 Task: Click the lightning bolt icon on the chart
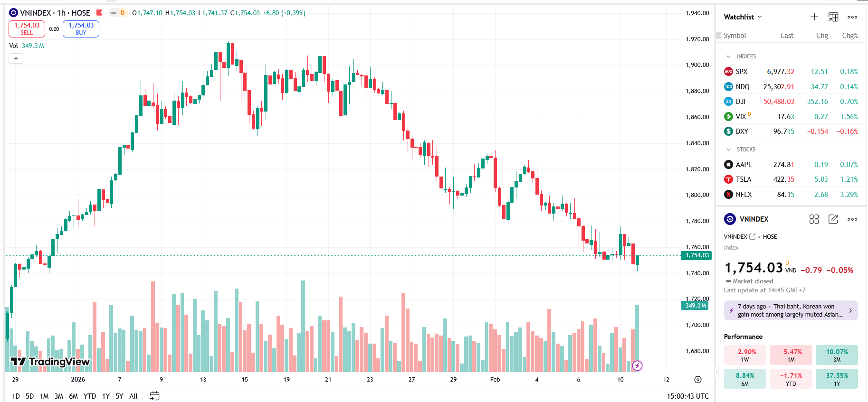point(638,365)
